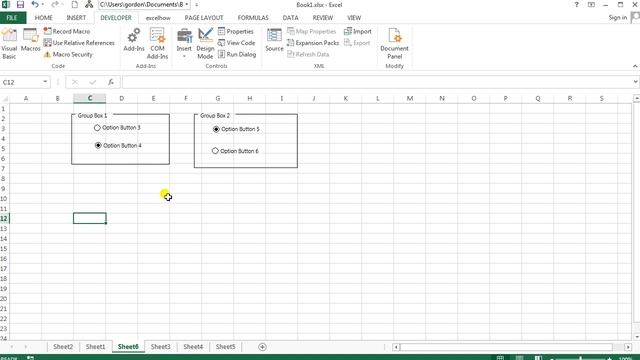
Task: Expand the formula bar
Action: point(636,82)
